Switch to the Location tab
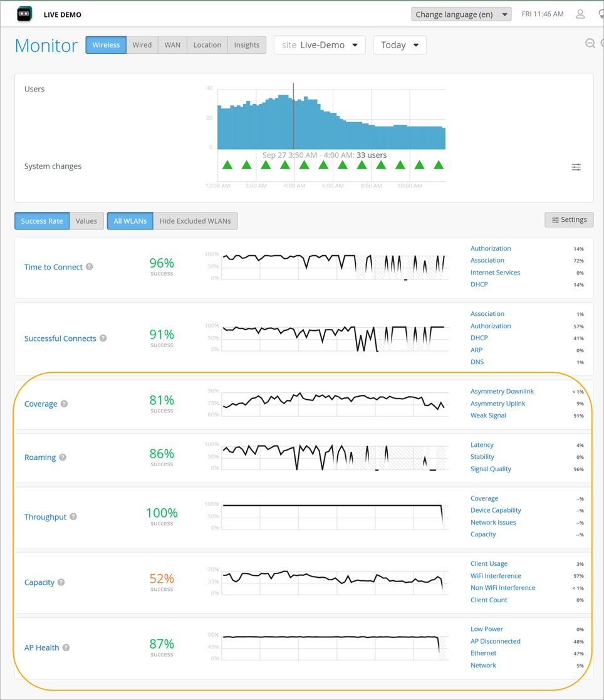The height and width of the screenshot is (700, 604). 207,45
